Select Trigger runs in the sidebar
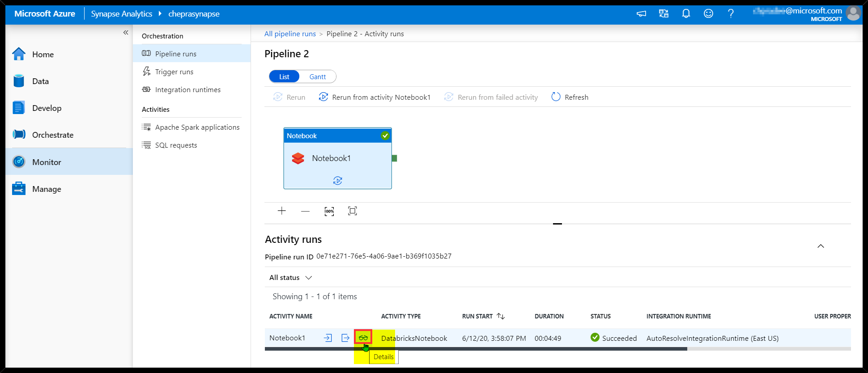This screenshot has width=868, height=373. pyautogui.click(x=191, y=72)
